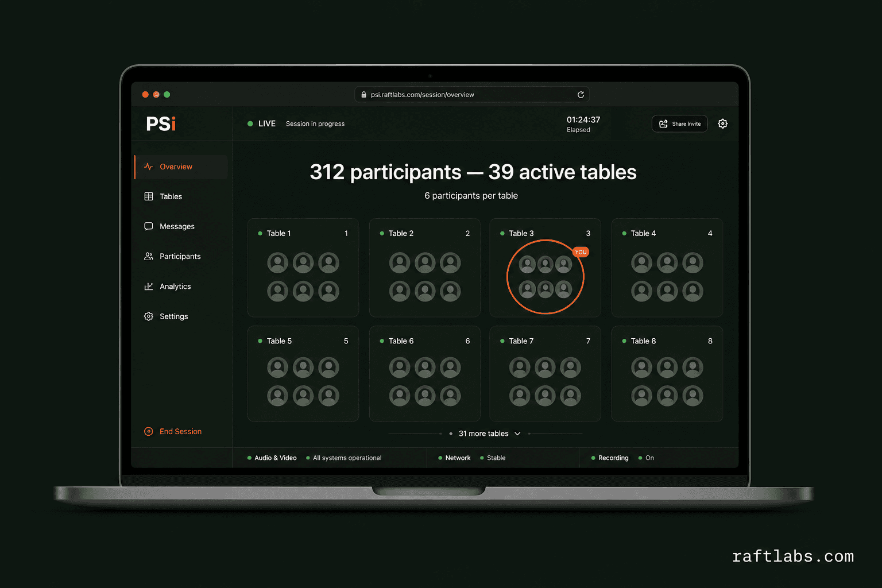This screenshot has width=882, height=588.
Task: Click the Network status entry
Action: point(454,458)
